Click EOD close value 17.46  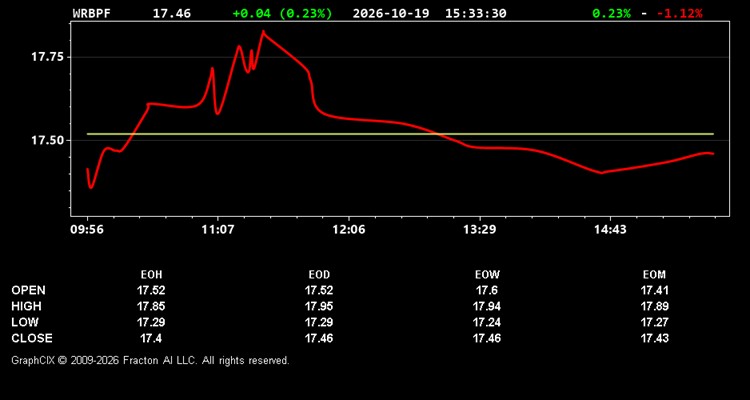tap(319, 338)
